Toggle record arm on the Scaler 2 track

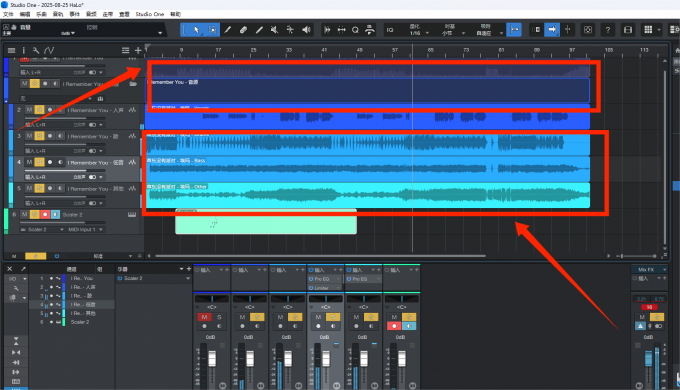[45, 215]
